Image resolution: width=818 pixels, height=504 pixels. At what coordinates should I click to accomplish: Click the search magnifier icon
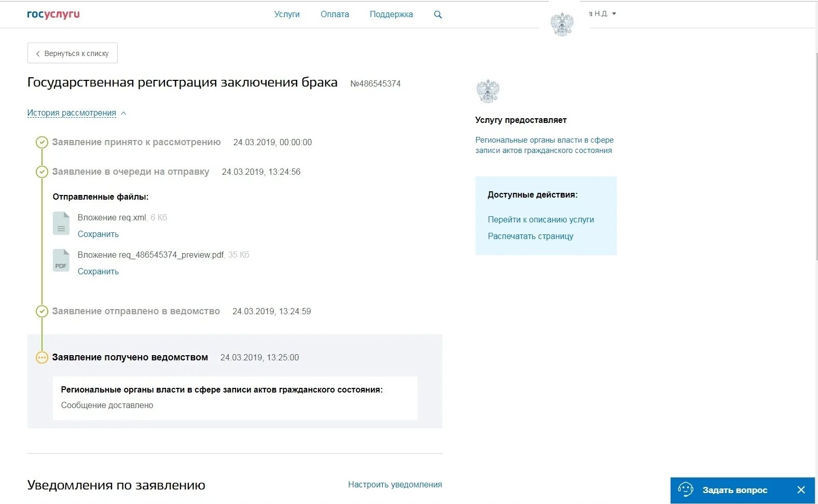tap(438, 15)
